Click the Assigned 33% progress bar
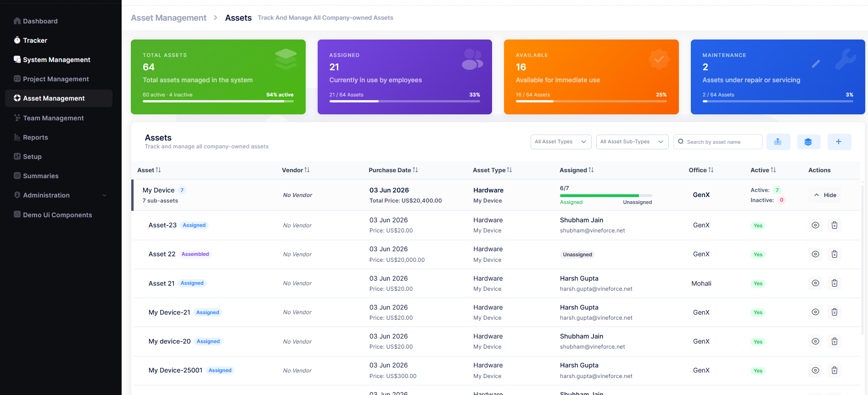 (404, 101)
